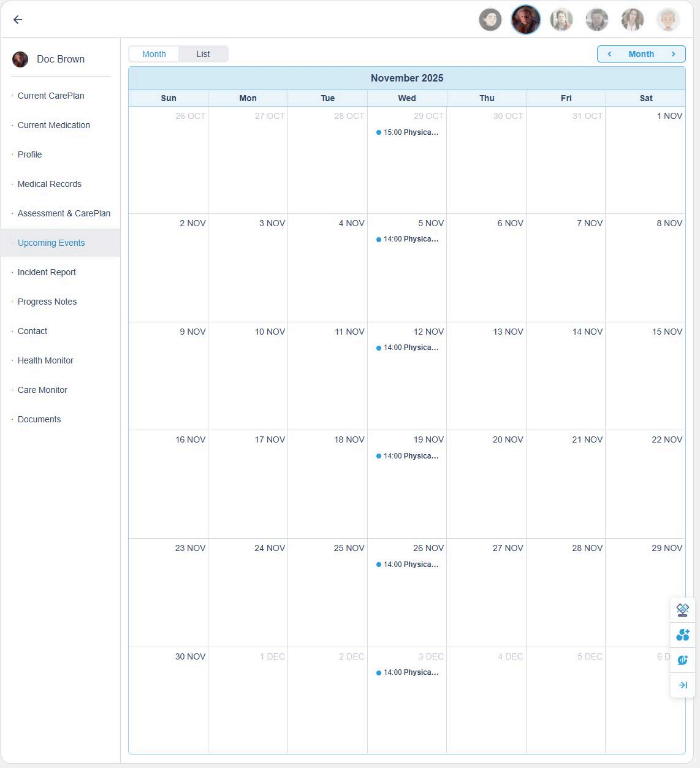The height and width of the screenshot is (768, 700).
Task: Open the 14:00 event on 3 Dec
Action: (x=408, y=672)
